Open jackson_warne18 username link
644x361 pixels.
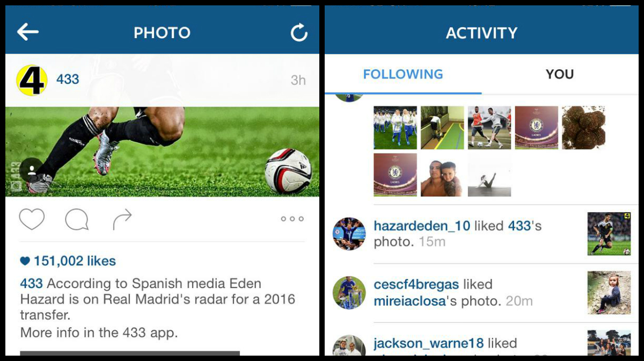coord(429,343)
